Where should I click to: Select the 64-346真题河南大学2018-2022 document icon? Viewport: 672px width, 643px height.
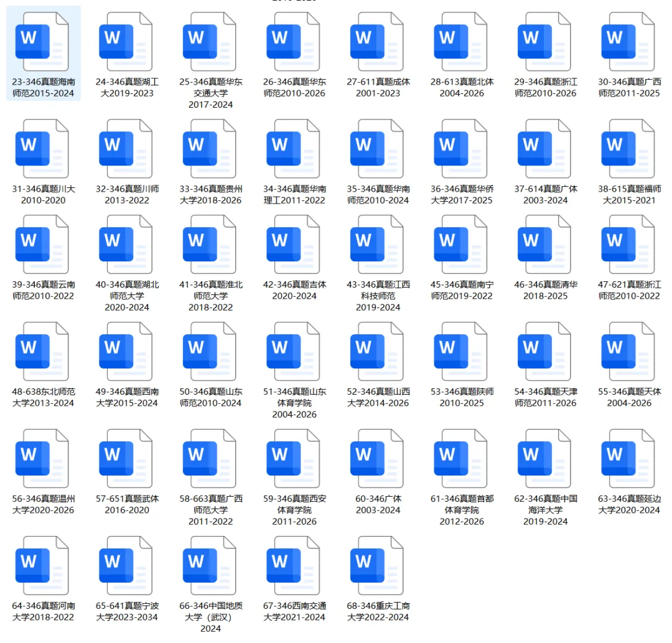pos(42,566)
